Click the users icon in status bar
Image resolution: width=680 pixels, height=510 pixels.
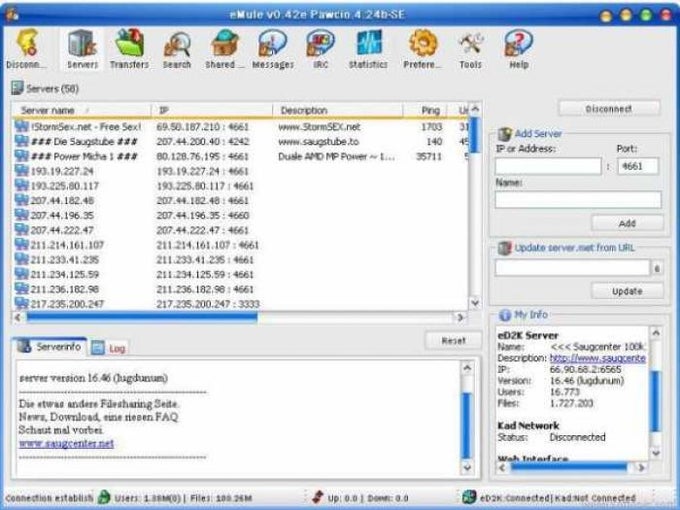[104, 497]
